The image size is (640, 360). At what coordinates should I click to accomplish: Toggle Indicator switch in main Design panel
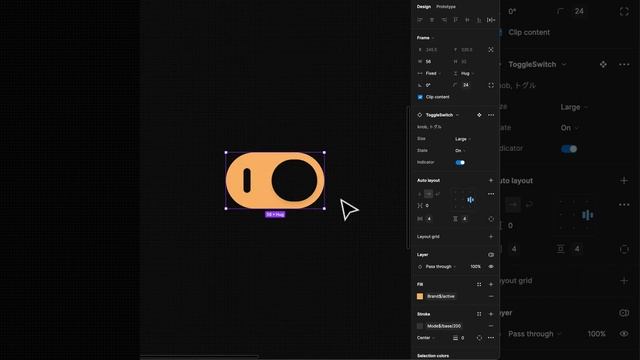(x=460, y=162)
